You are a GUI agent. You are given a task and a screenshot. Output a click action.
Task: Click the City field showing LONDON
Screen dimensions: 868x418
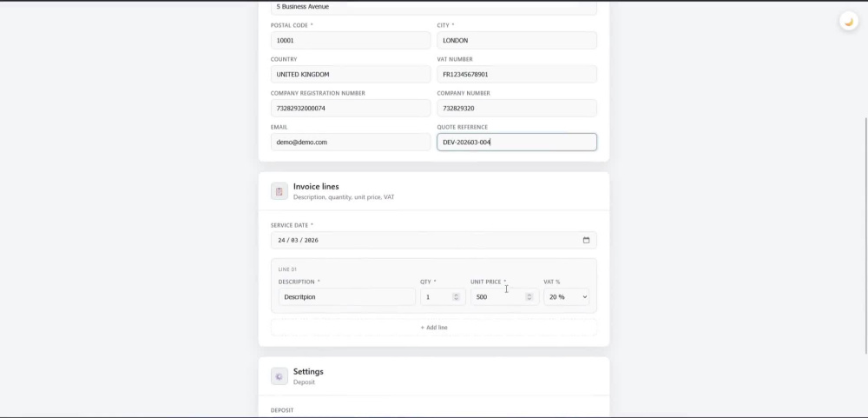[x=516, y=41]
